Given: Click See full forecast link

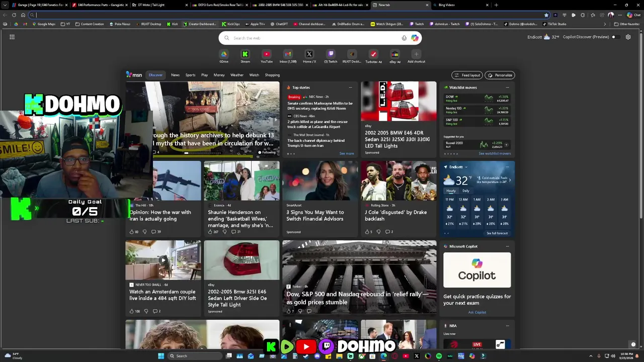Looking at the screenshot, I should point(497,233).
